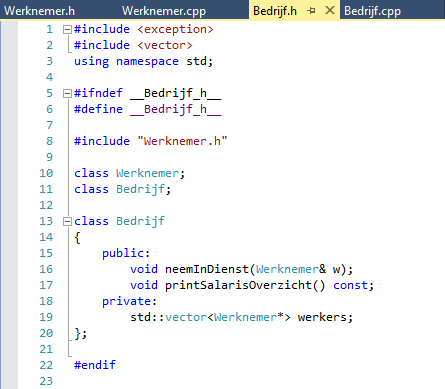Select the Bedrijf.cpp tab
Viewport: 445px width, 389px height.
coord(372,11)
